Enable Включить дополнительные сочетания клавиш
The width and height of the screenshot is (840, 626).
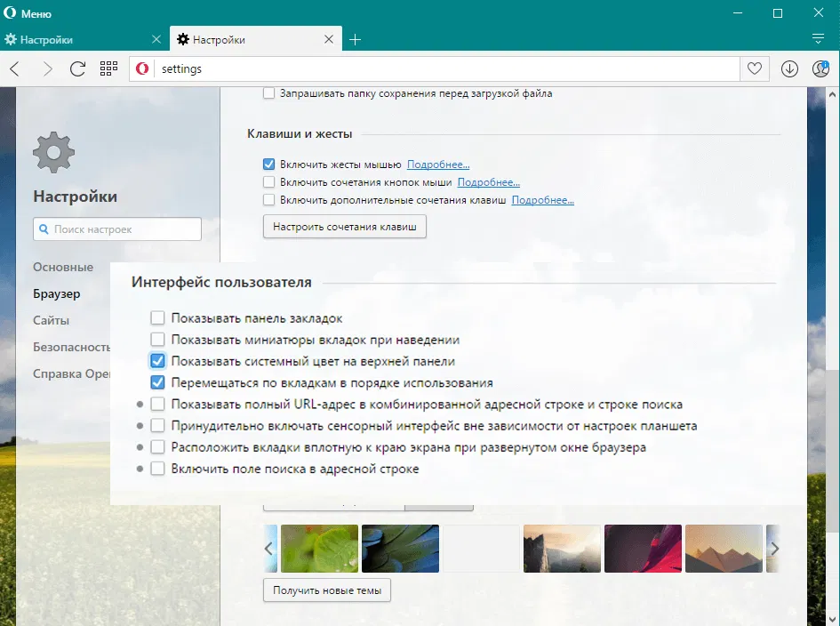pyautogui.click(x=268, y=200)
